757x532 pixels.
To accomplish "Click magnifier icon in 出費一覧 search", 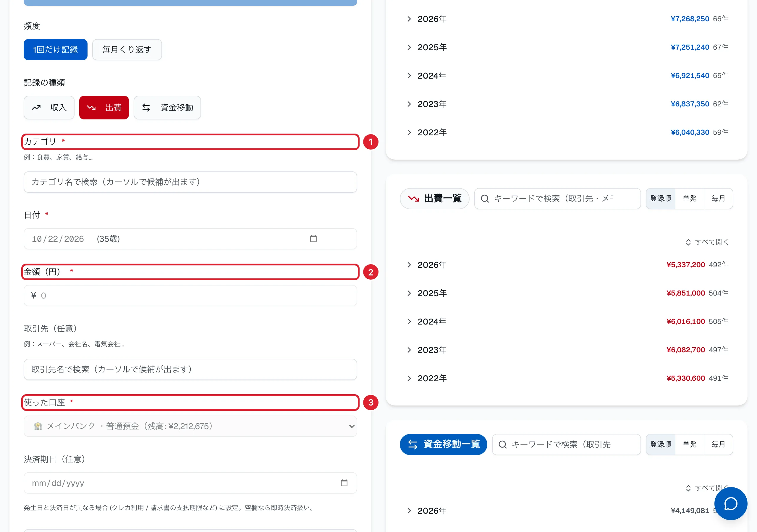I will click(485, 198).
